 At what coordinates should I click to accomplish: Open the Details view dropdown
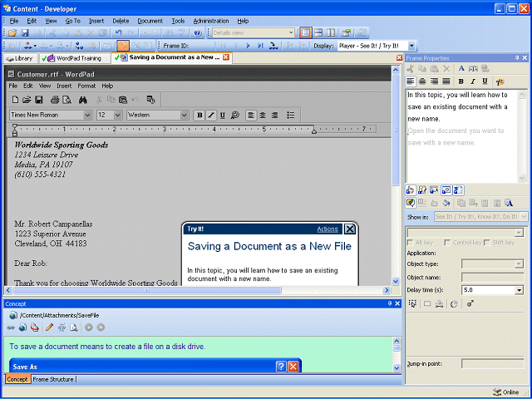[291, 33]
